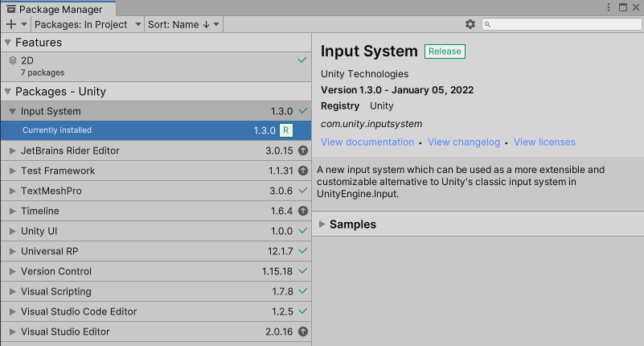644x346 pixels.
Task: Select Unity UI package name
Action: click(x=39, y=232)
